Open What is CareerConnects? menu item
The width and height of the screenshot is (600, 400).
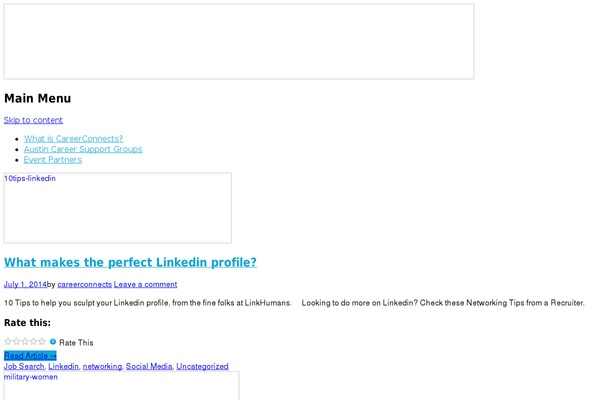pos(73,138)
